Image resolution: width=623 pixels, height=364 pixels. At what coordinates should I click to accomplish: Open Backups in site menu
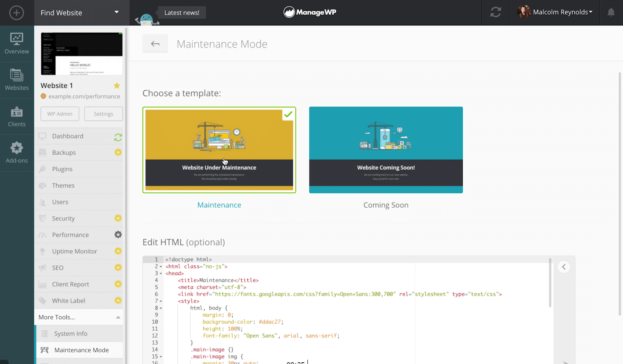pos(64,153)
